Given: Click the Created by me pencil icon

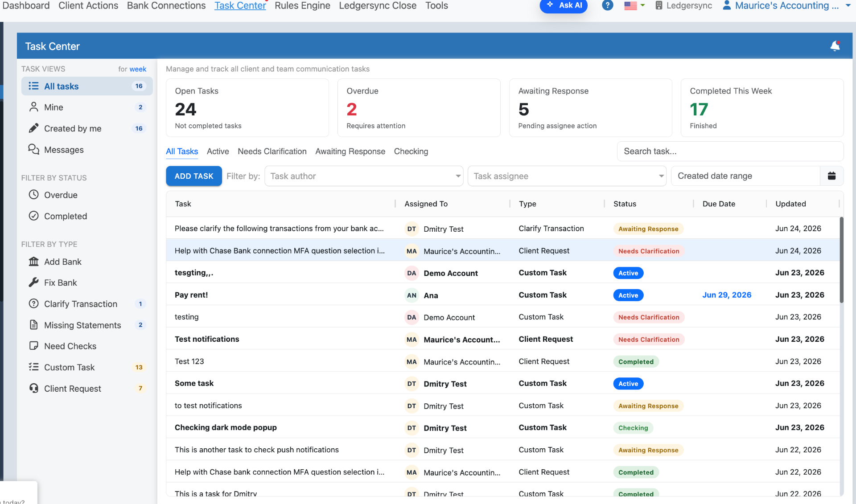Looking at the screenshot, I should 33,128.
